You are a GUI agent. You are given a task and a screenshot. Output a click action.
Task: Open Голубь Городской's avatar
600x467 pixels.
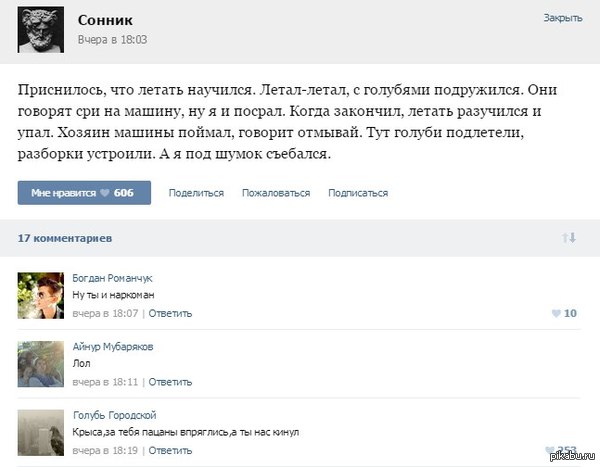(41, 432)
